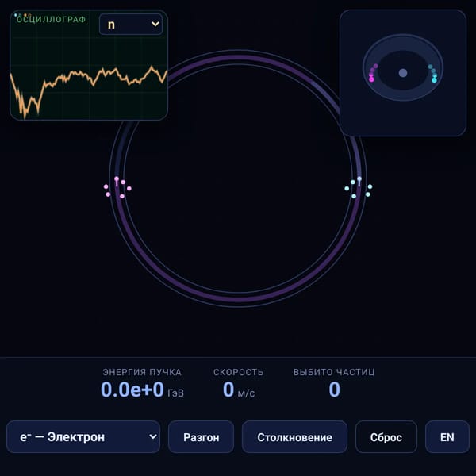
Task: Click the cyan dots in the detector view
Action: pyautogui.click(x=433, y=73)
